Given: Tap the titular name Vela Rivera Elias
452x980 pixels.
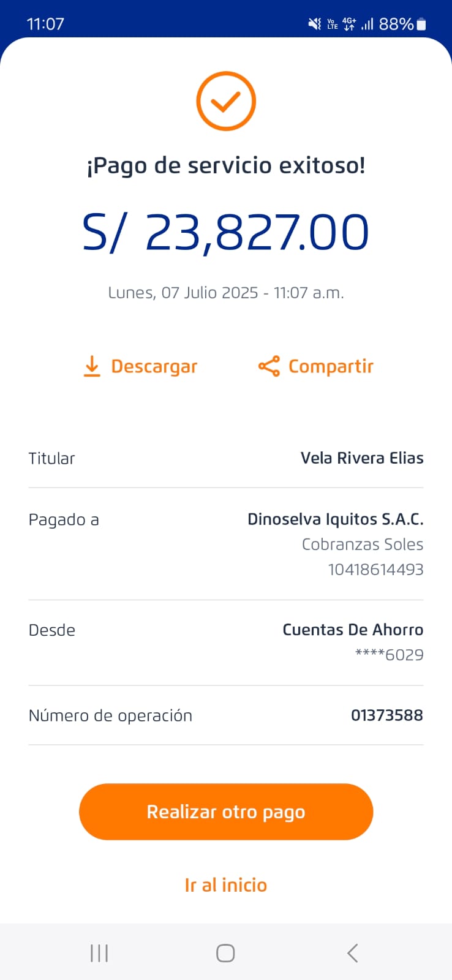Looking at the screenshot, I should pyautogui.click(x=362, y=458).
